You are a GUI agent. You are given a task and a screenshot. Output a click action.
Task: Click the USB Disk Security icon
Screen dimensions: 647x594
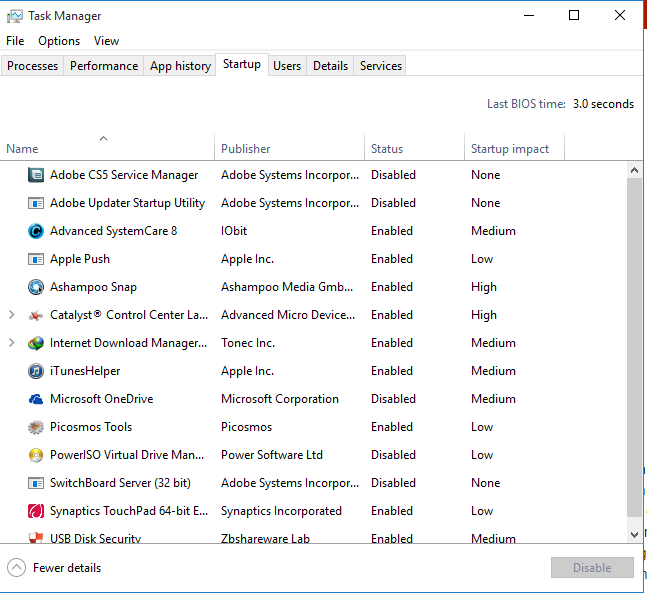pos(36,537)
